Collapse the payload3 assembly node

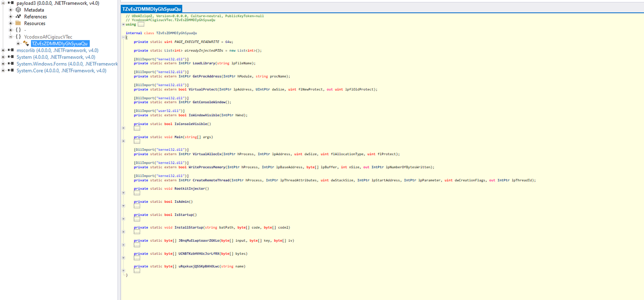tap(3, 3)
